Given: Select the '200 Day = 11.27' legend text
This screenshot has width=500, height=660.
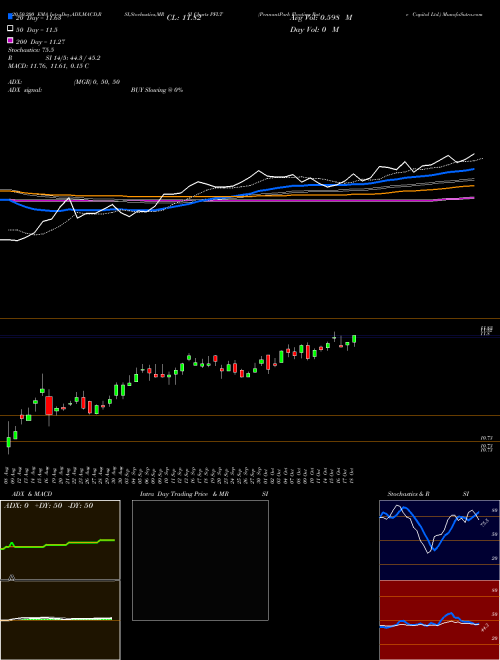Looking at the screenshot, I should click(x=40, y=42).
